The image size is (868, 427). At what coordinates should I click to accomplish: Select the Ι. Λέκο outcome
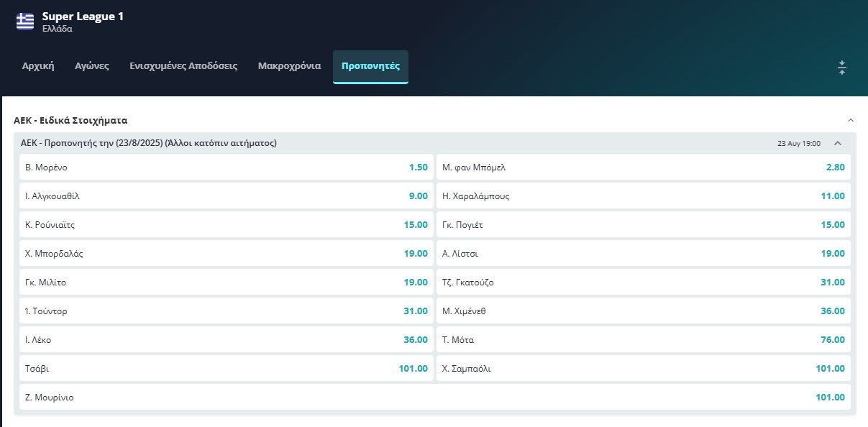(x=227, y=339)
